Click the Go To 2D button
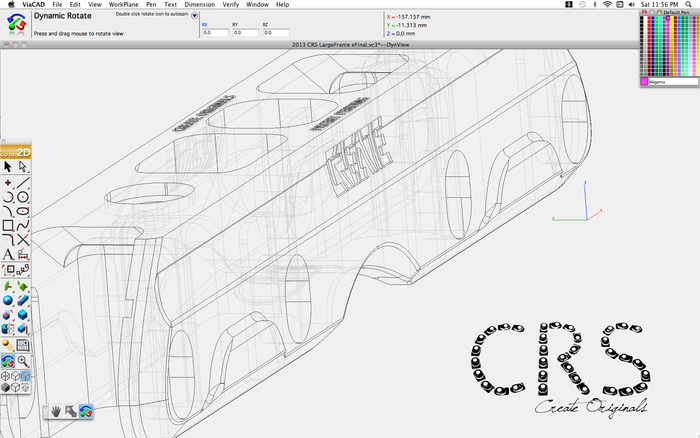700x438 pixels. click(15, 153)
